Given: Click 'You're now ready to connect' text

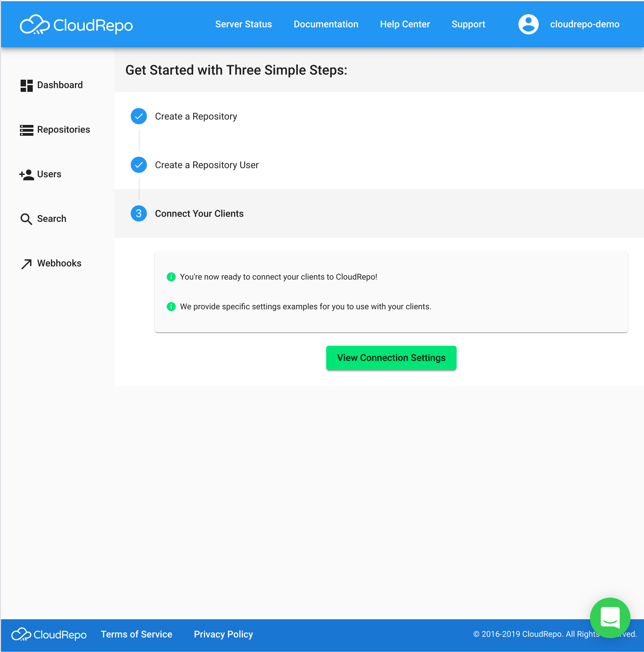Looking at the screenshot, I should coord(279,277).
